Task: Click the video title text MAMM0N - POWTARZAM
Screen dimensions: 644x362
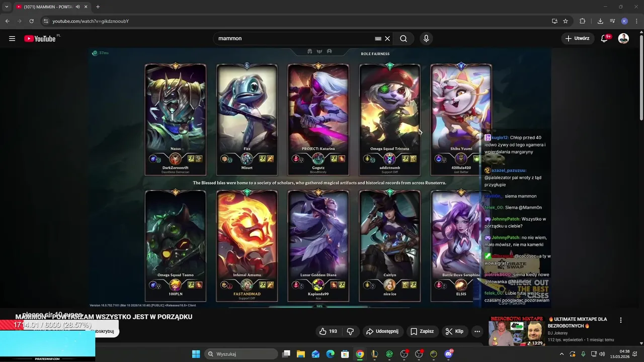Action: pyautogui.click(x=104, y=317)
